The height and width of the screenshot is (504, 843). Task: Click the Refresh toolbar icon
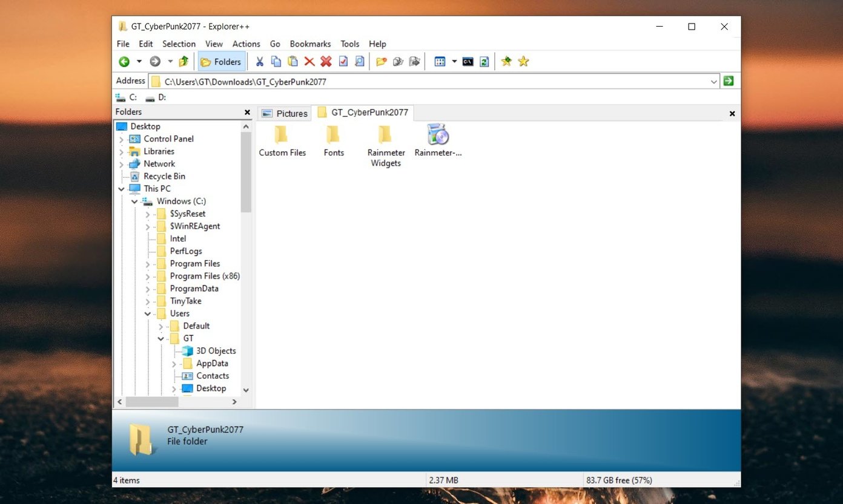484,61
